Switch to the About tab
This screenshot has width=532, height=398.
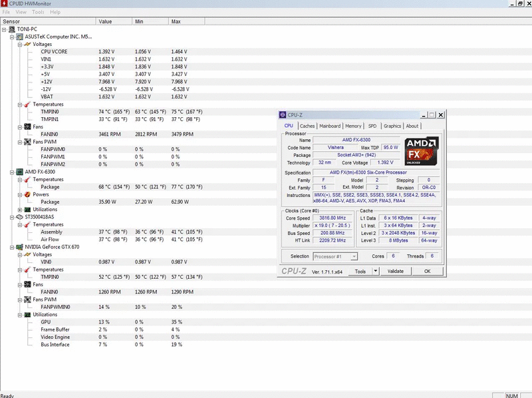[x=412, y=126]
